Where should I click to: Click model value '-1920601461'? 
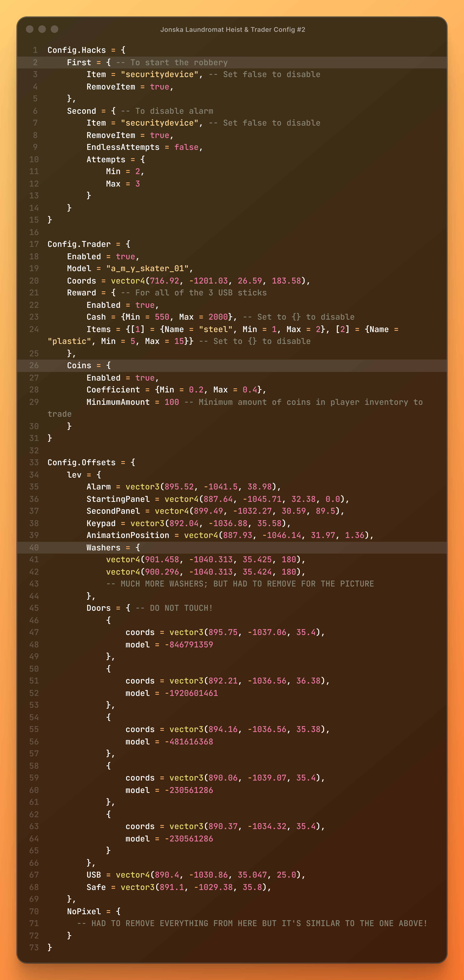click(x=191, y=693)
